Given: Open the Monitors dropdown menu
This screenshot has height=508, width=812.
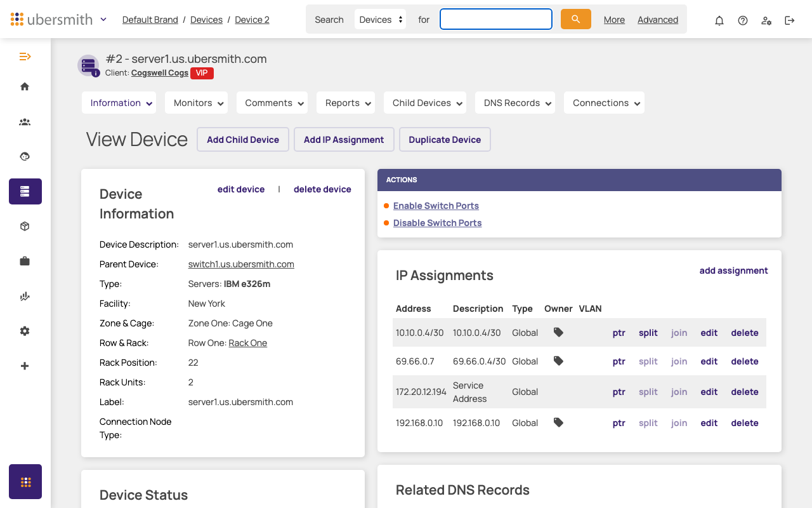Looking at the screenshot, I should [196, 103].
